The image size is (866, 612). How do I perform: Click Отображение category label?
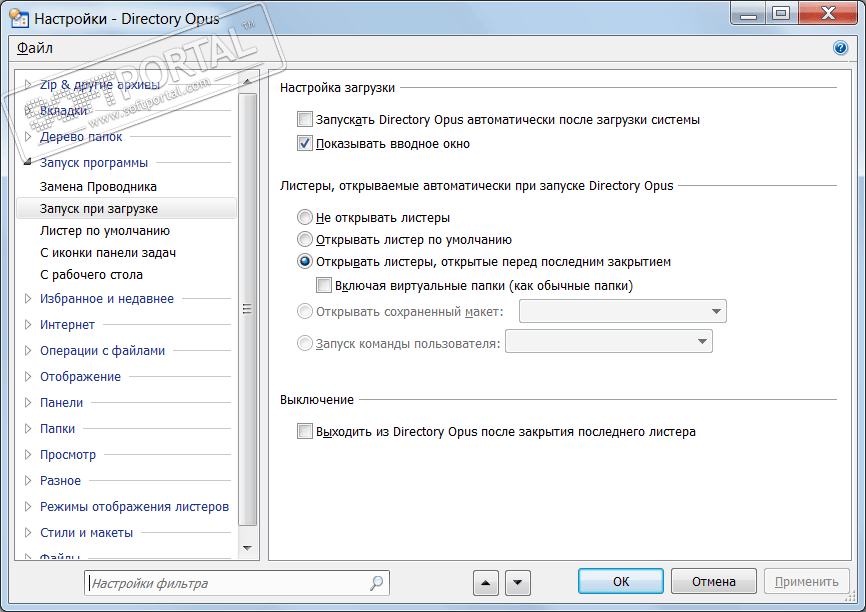[x=80, y=377]
